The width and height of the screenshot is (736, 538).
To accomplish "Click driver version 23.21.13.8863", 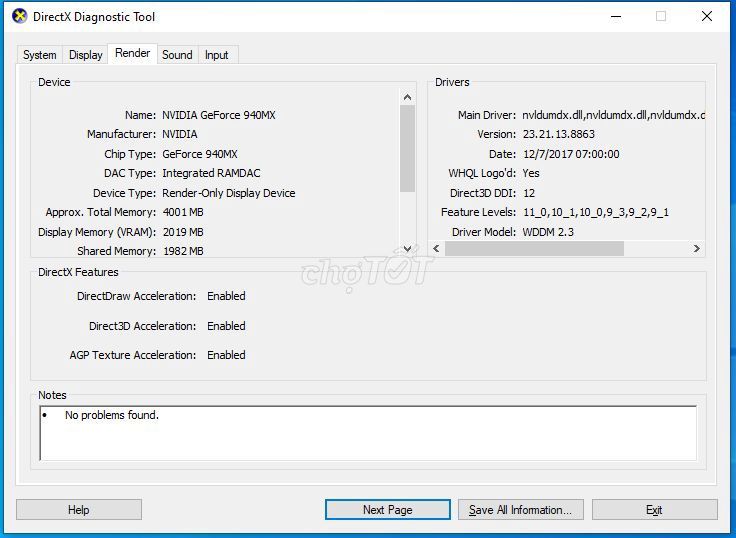I will [x=559, y=134].
